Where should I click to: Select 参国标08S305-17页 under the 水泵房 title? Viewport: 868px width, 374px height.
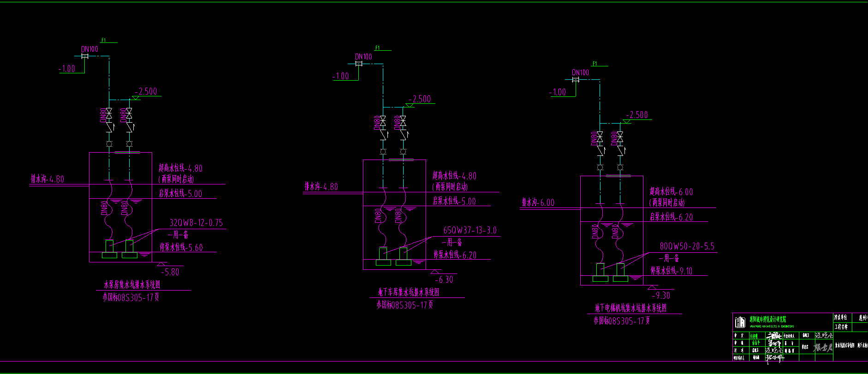[x=131, y=297]
